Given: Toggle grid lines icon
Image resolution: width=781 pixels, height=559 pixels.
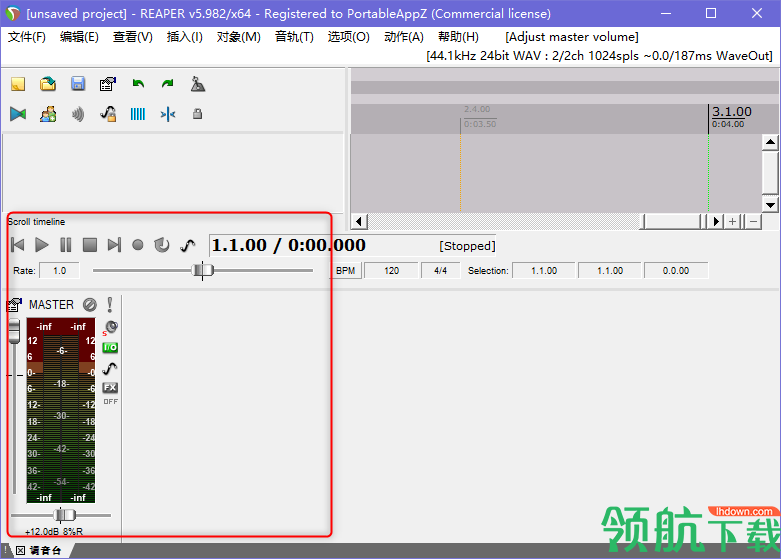Looking at the screenshot, I should (138, 114).
